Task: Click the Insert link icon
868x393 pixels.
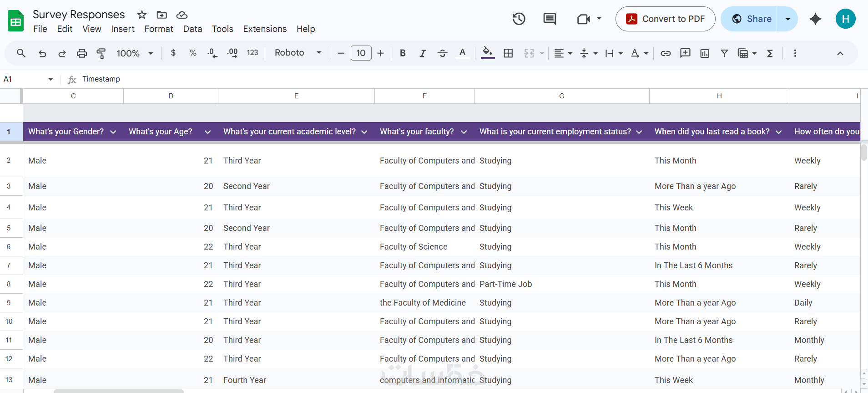Action: pos(666,53)
